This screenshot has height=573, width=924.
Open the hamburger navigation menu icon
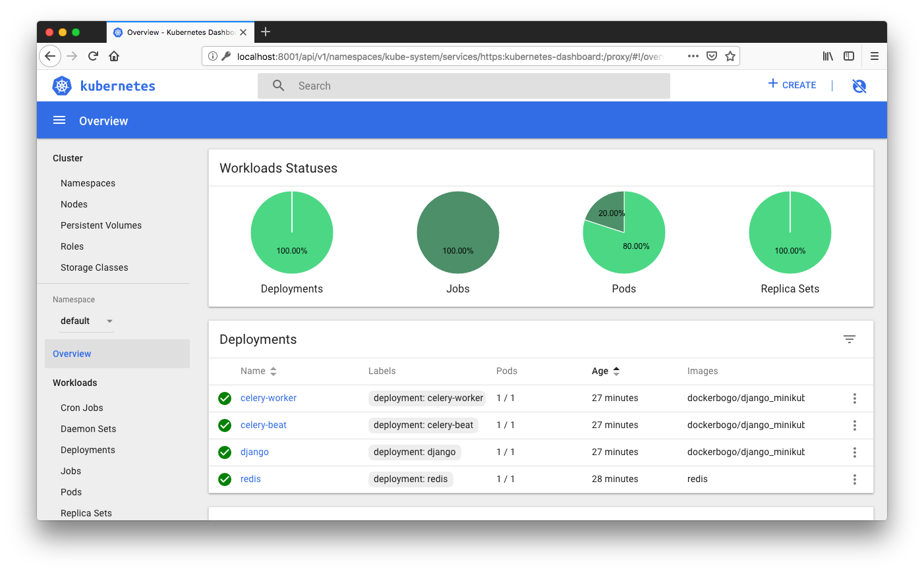(x=59, y=120)
